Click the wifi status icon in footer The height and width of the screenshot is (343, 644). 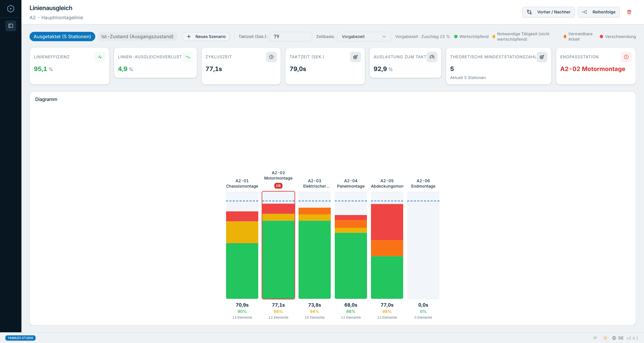595,338
